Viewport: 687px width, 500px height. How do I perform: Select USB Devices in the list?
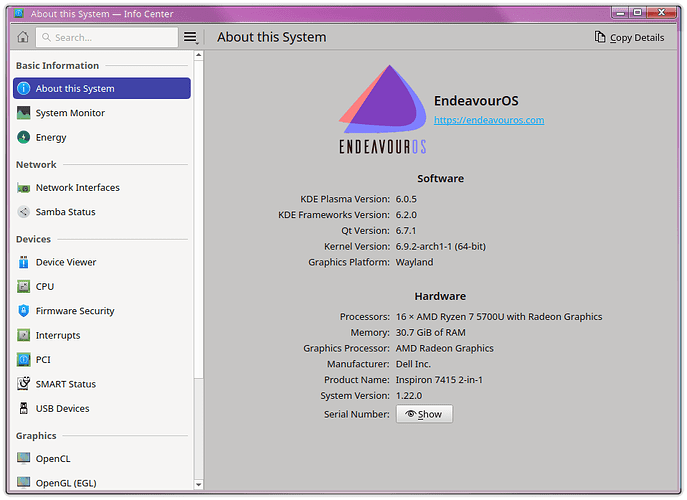pos(62,408)
